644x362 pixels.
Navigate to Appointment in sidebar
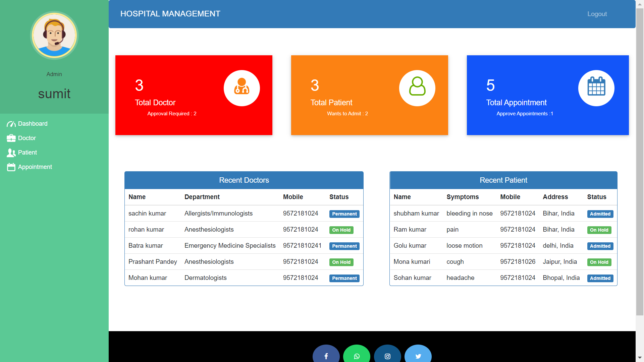[x=35, y=167]
